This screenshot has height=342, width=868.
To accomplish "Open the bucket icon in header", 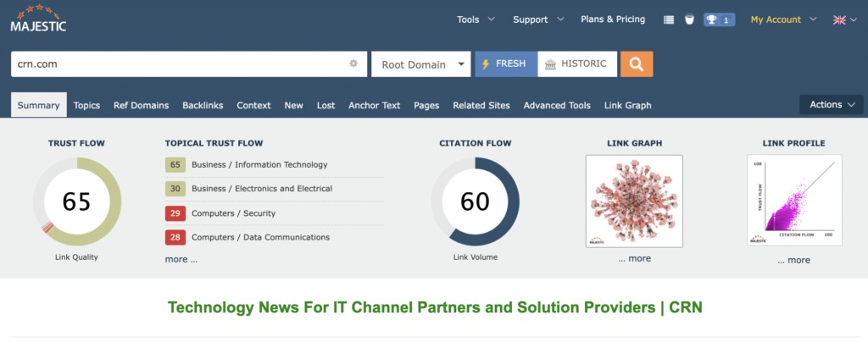I will tap(689, 19).
